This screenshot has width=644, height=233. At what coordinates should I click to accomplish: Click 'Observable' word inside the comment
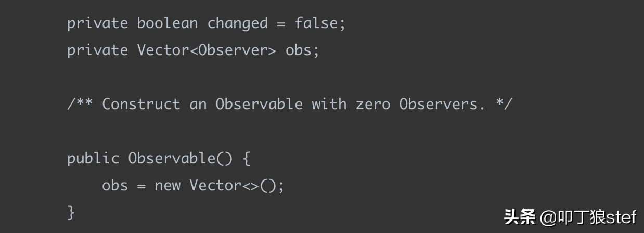pyautogui.click(x=259, y=104)
